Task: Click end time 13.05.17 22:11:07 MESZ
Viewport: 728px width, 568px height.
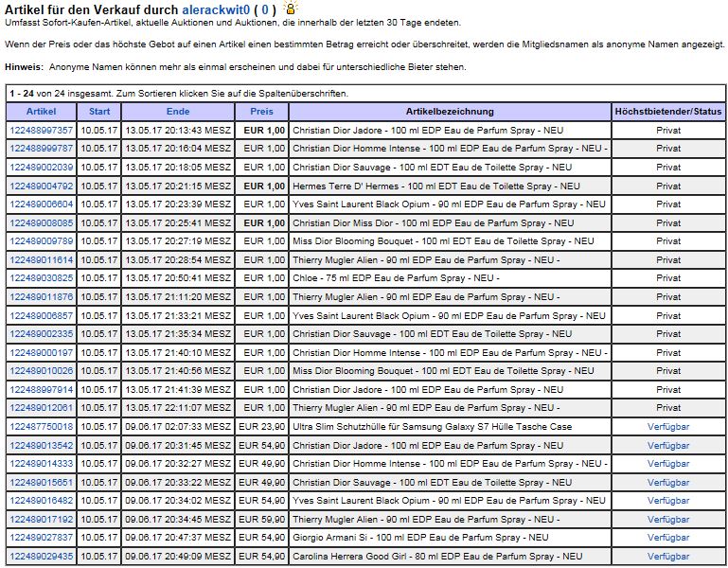Action: (x=178, y=408)
